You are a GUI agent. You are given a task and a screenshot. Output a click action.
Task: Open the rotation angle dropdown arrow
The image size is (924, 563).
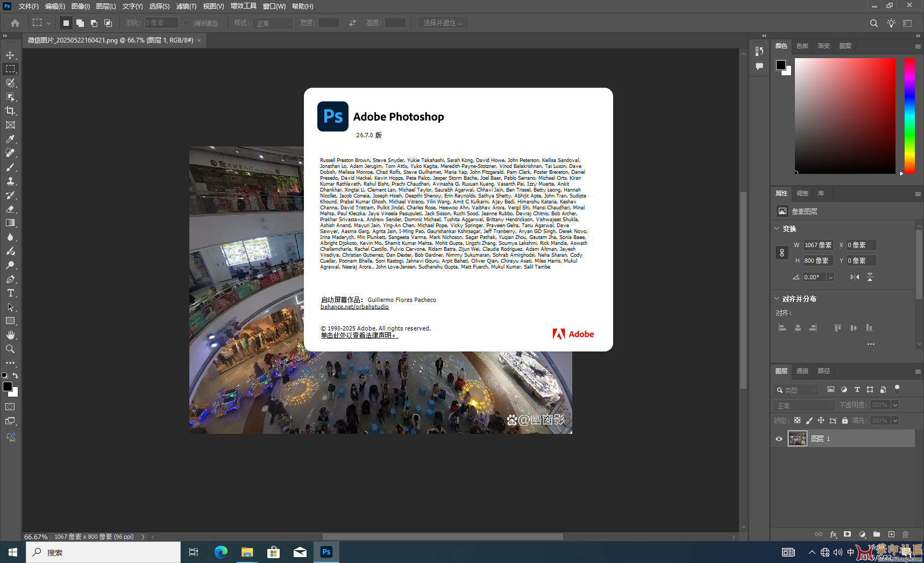(830, 277)
